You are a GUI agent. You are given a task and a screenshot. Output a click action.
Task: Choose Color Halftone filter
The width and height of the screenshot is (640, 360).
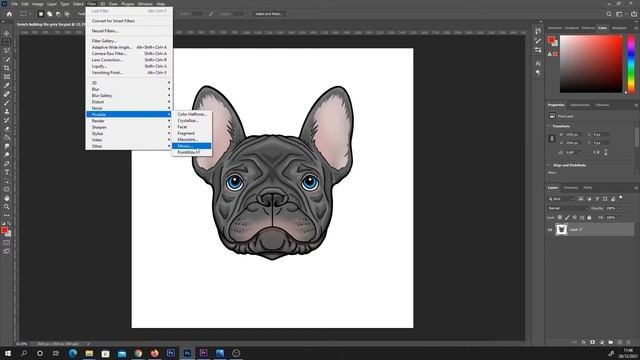(191, 114)
